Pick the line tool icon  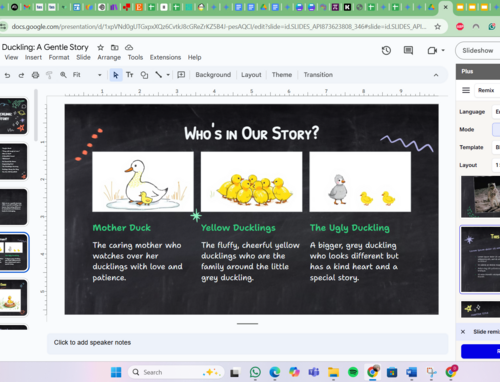click(159, 75)
